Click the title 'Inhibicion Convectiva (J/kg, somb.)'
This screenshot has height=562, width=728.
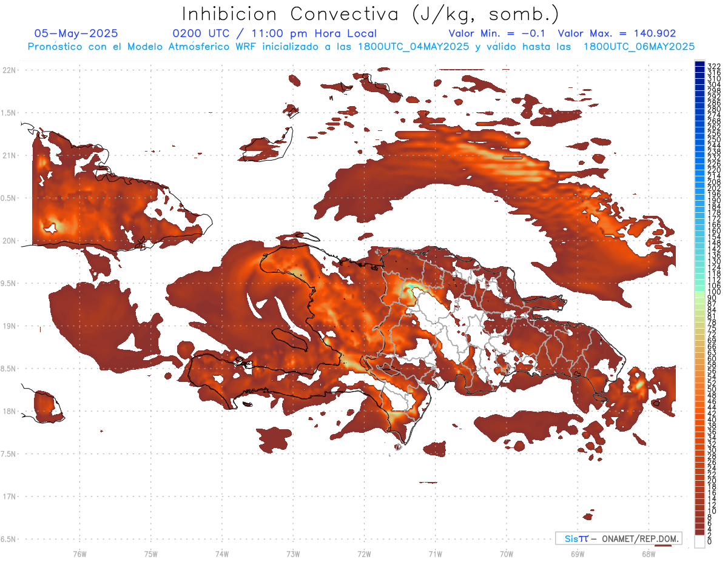pos(370,14)
